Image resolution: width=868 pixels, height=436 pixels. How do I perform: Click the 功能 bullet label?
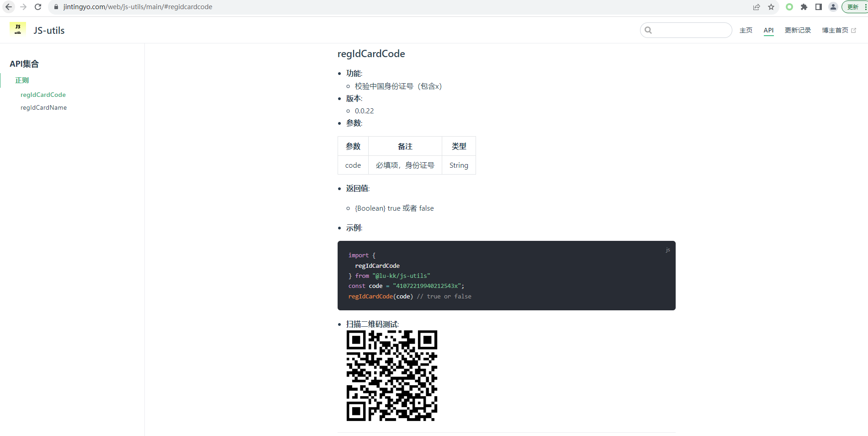coord(354,73)
